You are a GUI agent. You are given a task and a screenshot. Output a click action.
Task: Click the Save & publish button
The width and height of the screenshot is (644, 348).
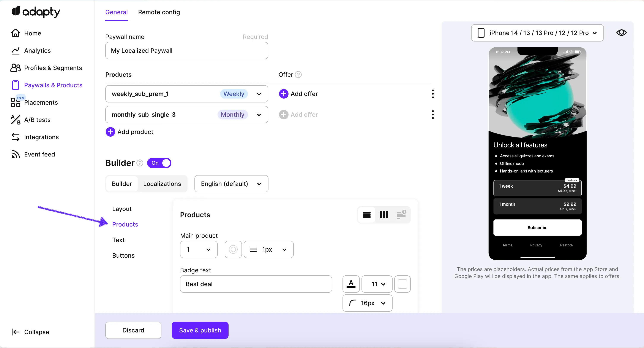pyautogui.click(x=200, y=330)
